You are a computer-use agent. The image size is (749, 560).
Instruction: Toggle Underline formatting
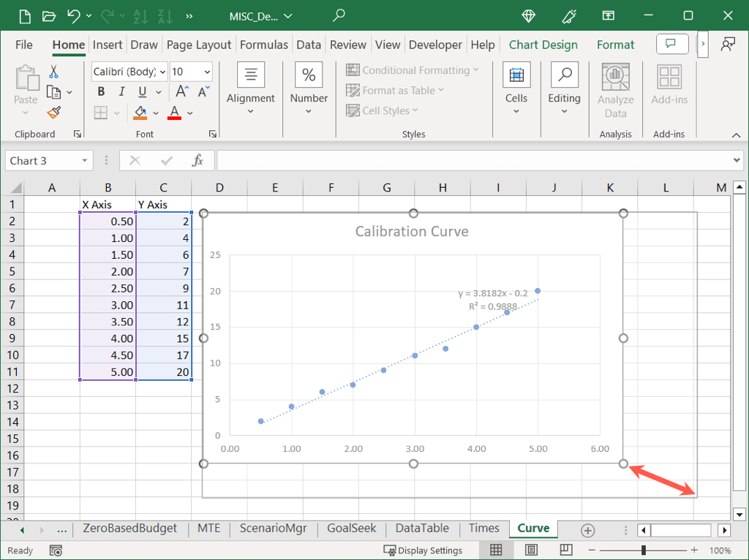click(x=141, y=92)
